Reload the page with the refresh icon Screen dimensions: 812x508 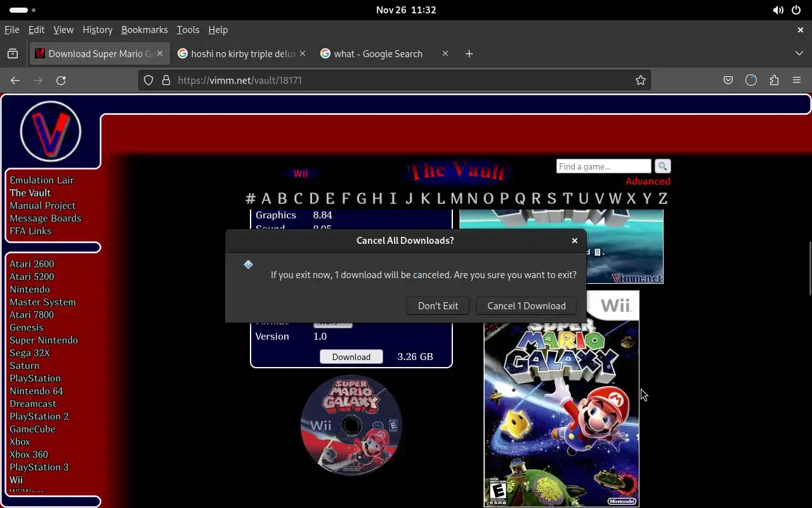(61, 80)
